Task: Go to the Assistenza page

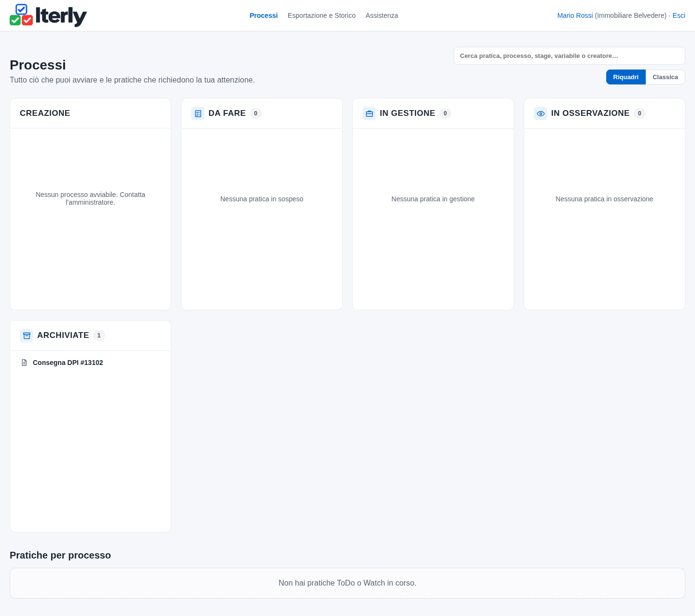Action: [382, 15]
